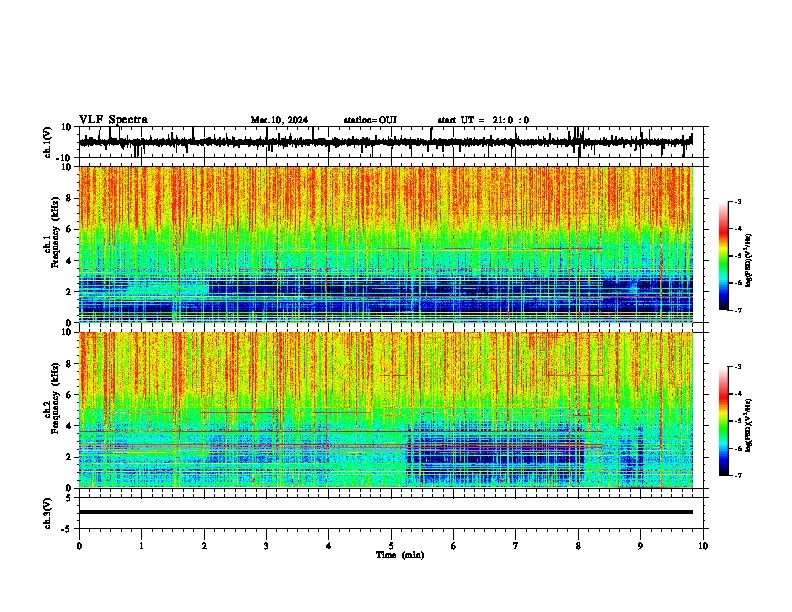Click the ch.1 spectrogram PSD color bar
The image size is (792, 612).
click(x=724, y=256)
